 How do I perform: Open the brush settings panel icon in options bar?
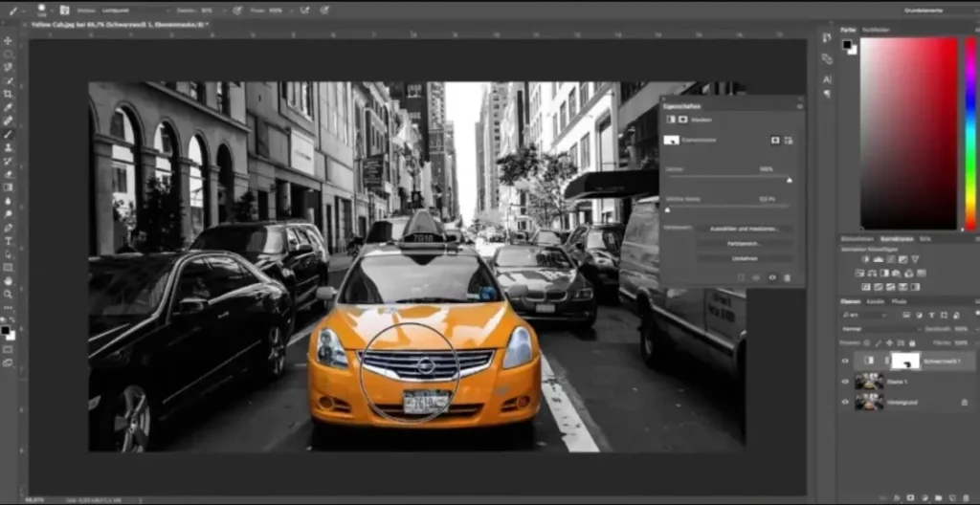pos(64,10)
